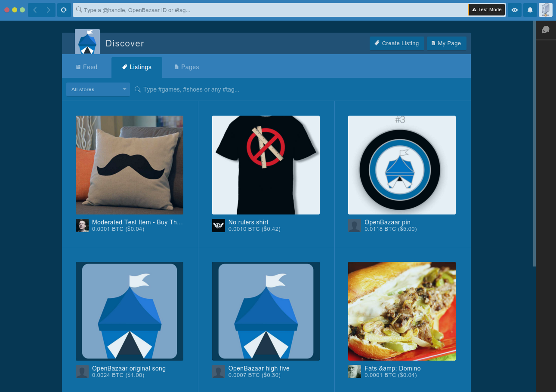Click price '0.0118 BTC ($5.00)'
The height and width of the screenshot is (392, 556).
(391, 229)
